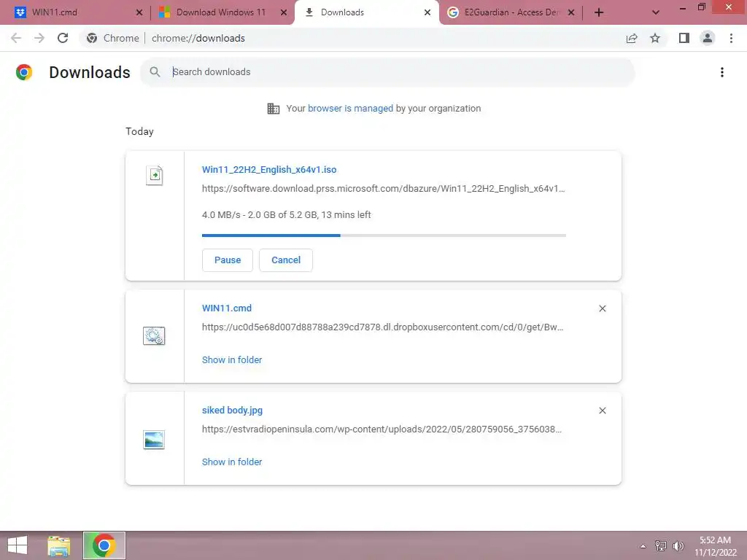The height and width of the screenshot is (560, 747).
Task: Select the Downloads tab
Action: click(x=366, y=12)
